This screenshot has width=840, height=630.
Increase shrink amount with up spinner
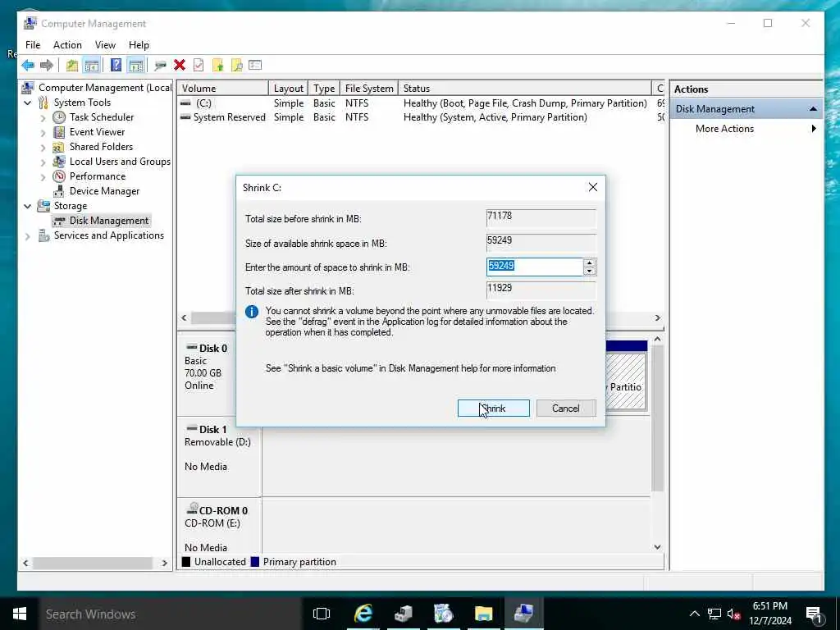click(x=589, y=262)
